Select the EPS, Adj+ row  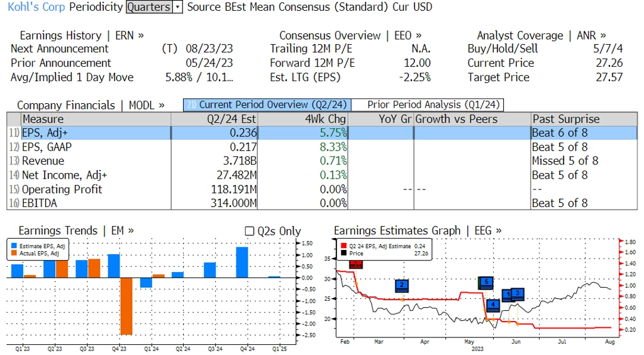tap(322, 133)
